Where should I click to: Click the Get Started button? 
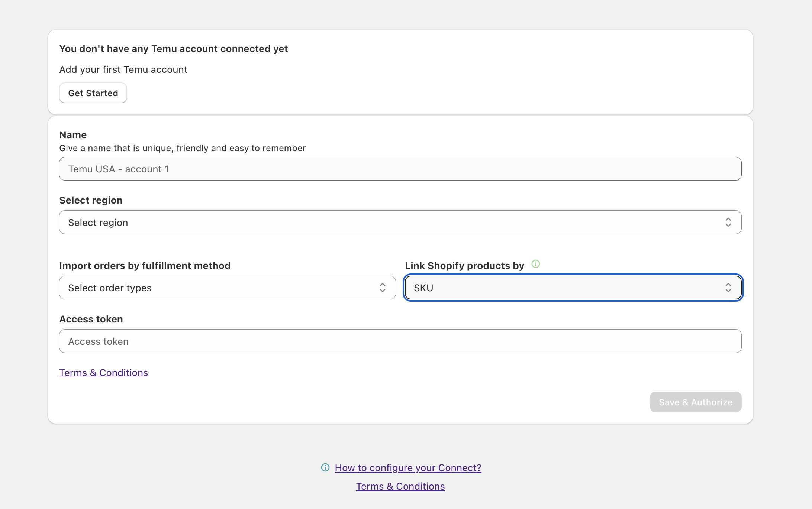click(93, 93)
